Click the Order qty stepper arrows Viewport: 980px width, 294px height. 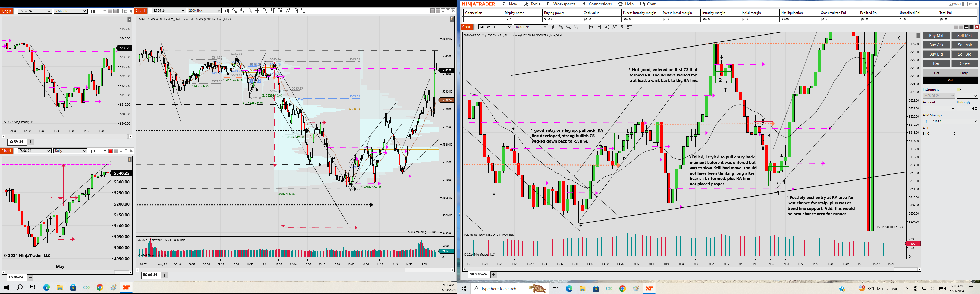click(x=976, y=109)
